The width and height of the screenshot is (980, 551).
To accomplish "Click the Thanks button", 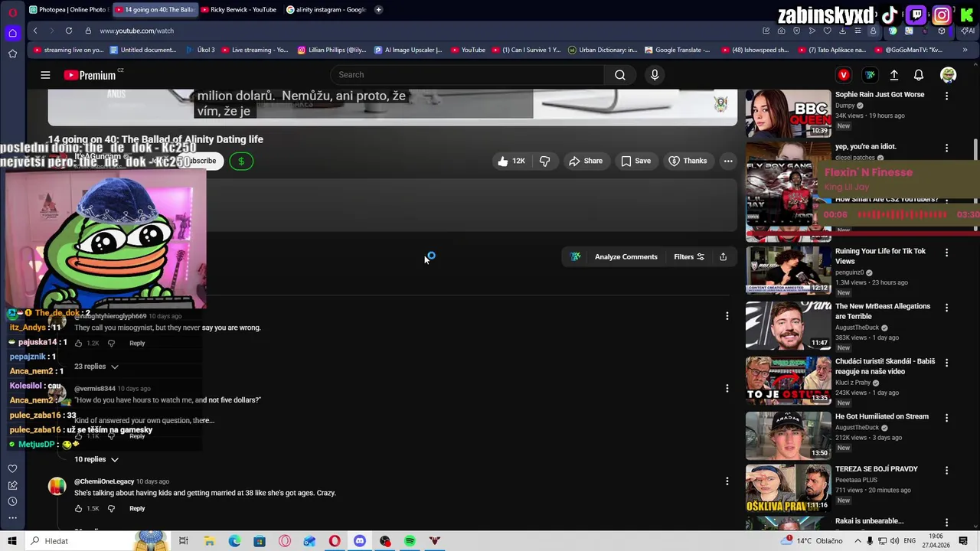I will click(688, 161).
